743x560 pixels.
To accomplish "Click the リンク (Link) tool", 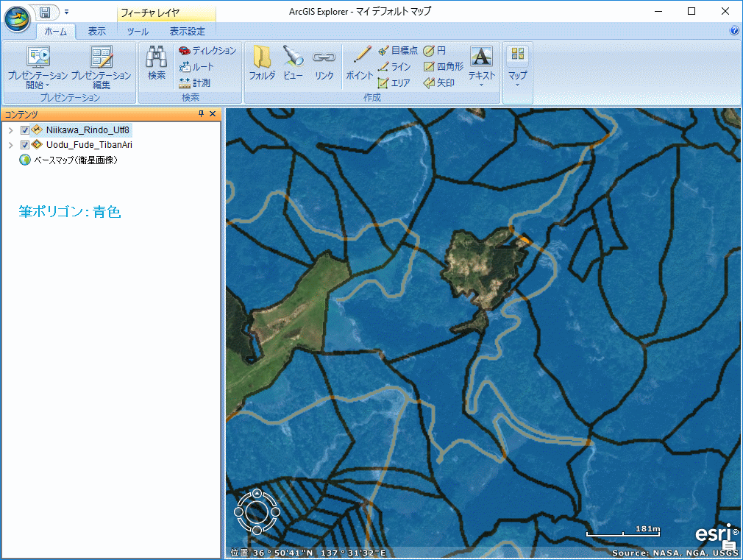I will coord(324,65).
